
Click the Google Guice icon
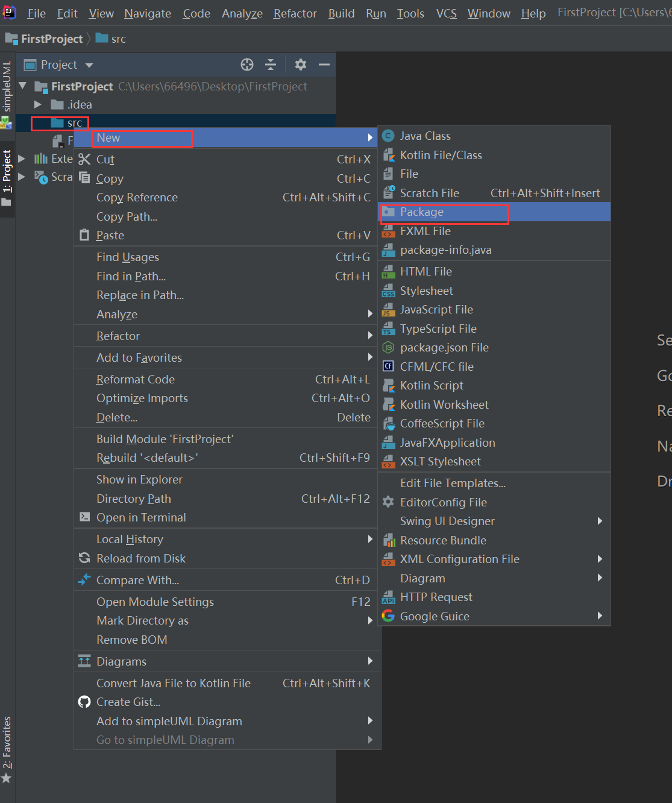389,616
